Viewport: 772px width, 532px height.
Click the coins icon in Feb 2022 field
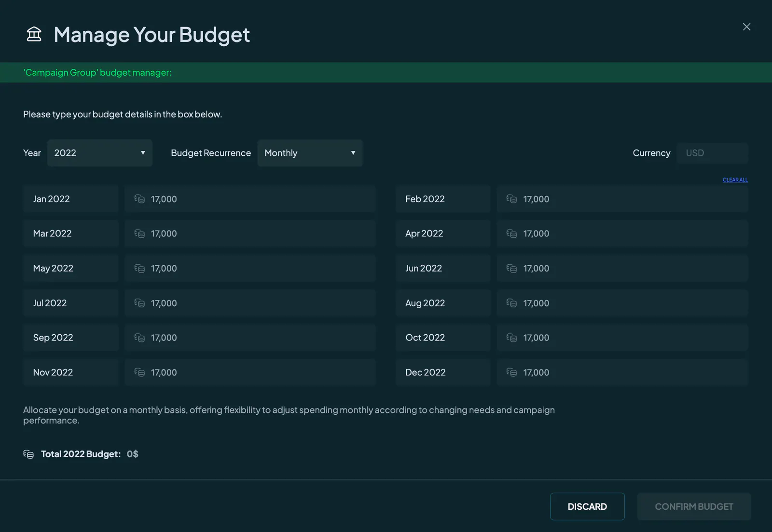pos(511,199)
